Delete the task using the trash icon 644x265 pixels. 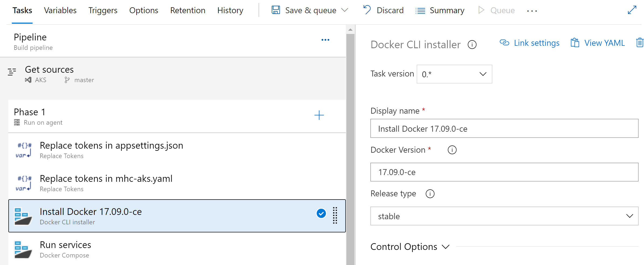640,43
